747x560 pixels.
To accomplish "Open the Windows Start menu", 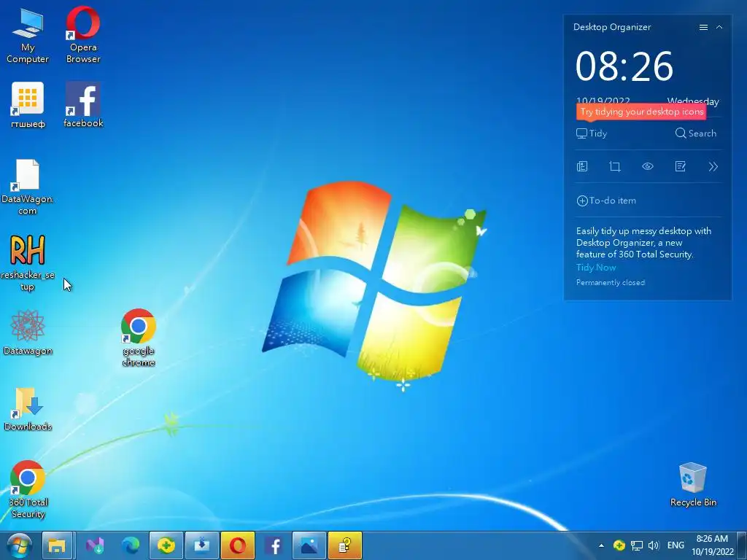I will click(x=19, y=545).
